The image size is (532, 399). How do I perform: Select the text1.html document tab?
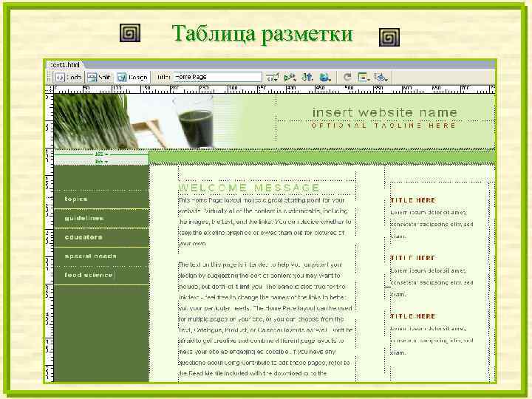click(64, 64)
